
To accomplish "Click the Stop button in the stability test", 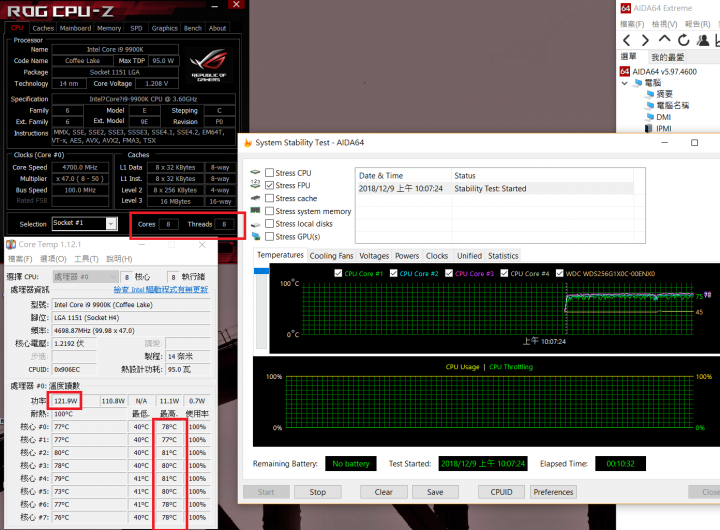I will 318,492.
